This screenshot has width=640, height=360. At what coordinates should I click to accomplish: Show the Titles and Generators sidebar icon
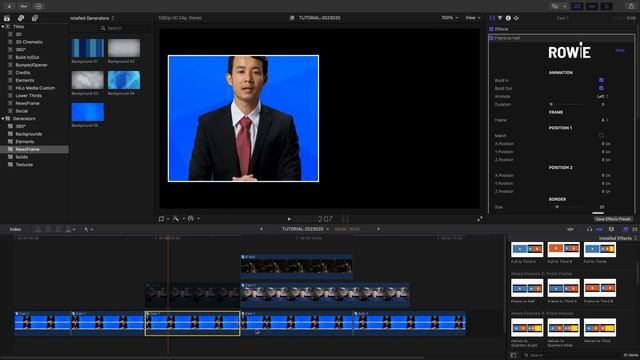click(35, 18)
